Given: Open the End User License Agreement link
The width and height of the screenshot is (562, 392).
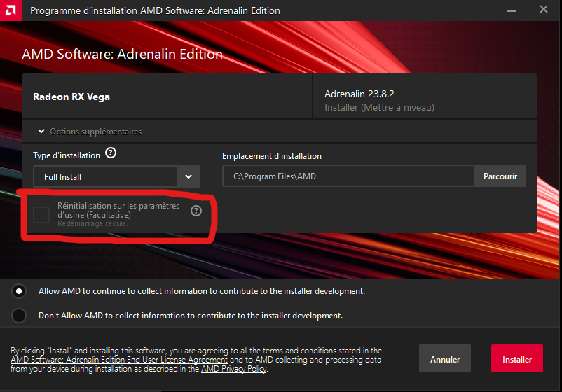Looking at the screenshot, I should pyautogui.click(x=119, y=360).
